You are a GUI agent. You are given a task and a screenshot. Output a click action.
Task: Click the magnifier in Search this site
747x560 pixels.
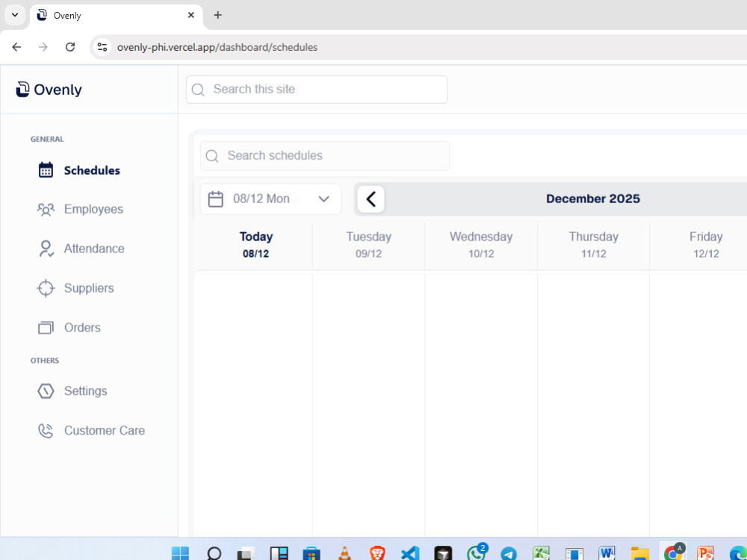pos(198,90)
